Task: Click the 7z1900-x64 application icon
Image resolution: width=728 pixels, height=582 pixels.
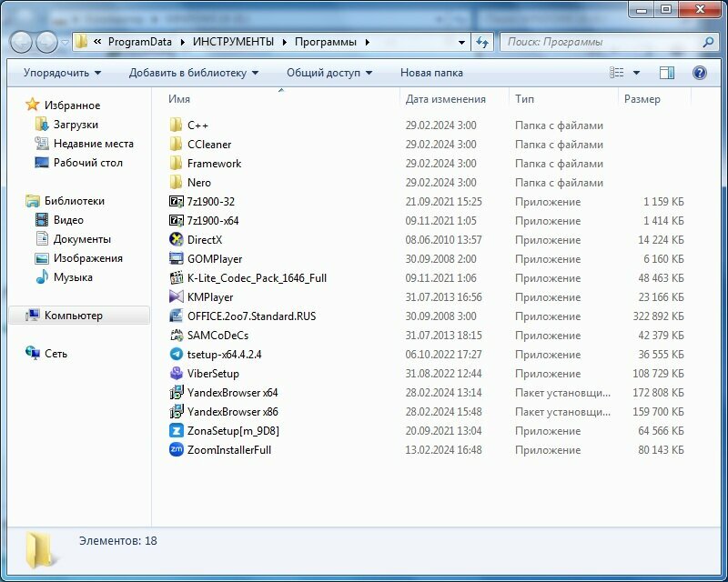Action: [176, 220]
